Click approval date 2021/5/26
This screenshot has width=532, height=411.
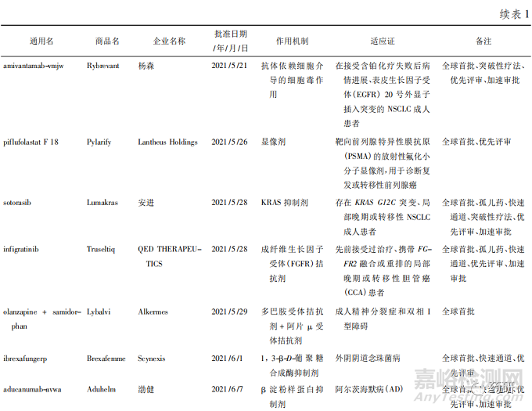click(x=229, y=142)
